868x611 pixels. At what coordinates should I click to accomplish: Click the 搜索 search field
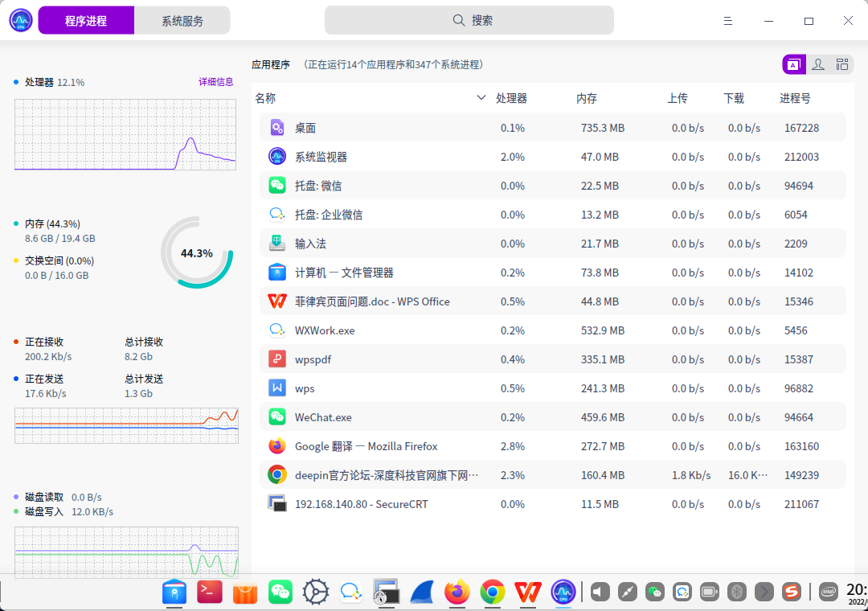(x=469, y=20)
